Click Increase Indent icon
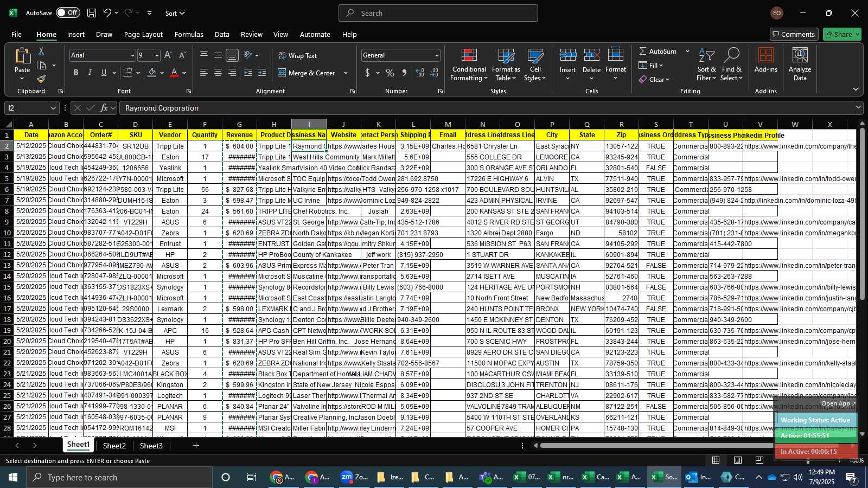 (262, 73)
